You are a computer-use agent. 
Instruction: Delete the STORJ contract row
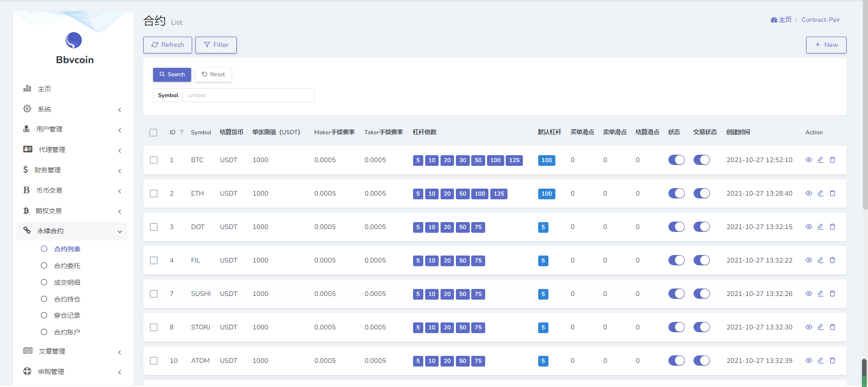(833, 327)
